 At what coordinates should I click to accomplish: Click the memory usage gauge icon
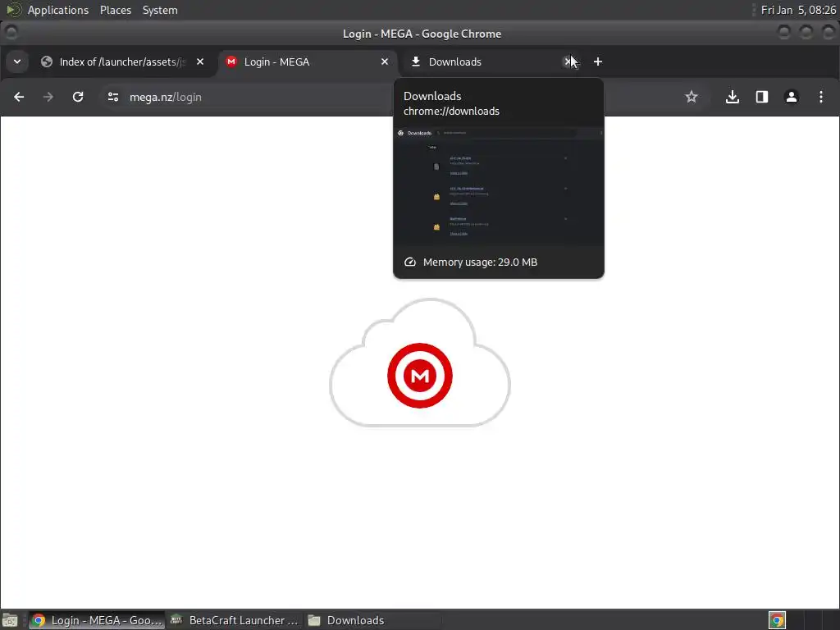click(410, 262)
